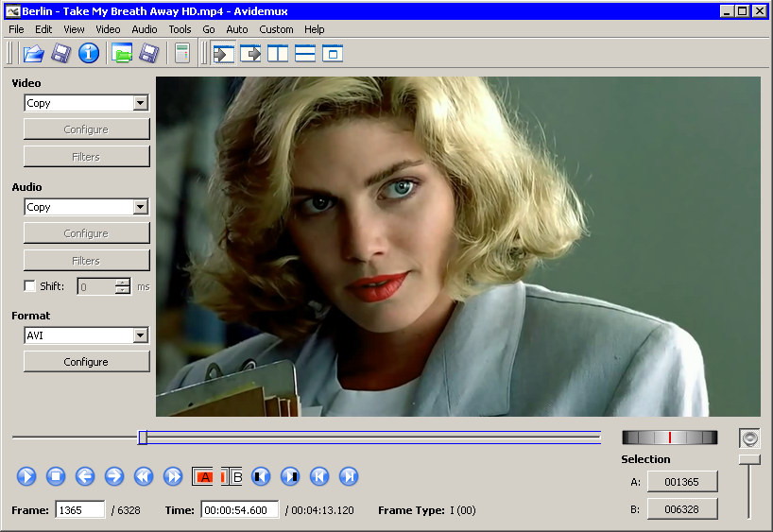Select the separate window preview icon
The width and height of the screenshot is (773, 532).
(x=333, y=53)
